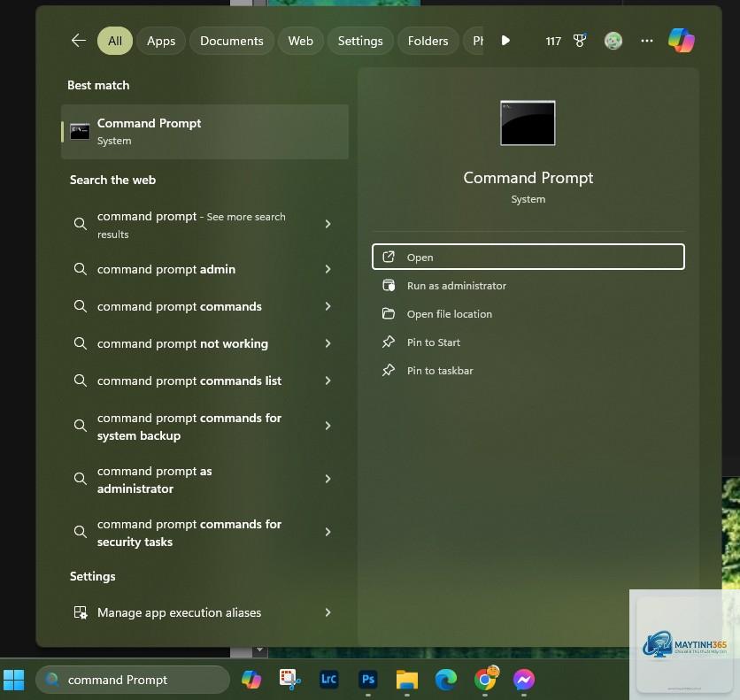Click the Pin to Start pin icon
This screenshot has height=700, width=740.
coord(389,342)
